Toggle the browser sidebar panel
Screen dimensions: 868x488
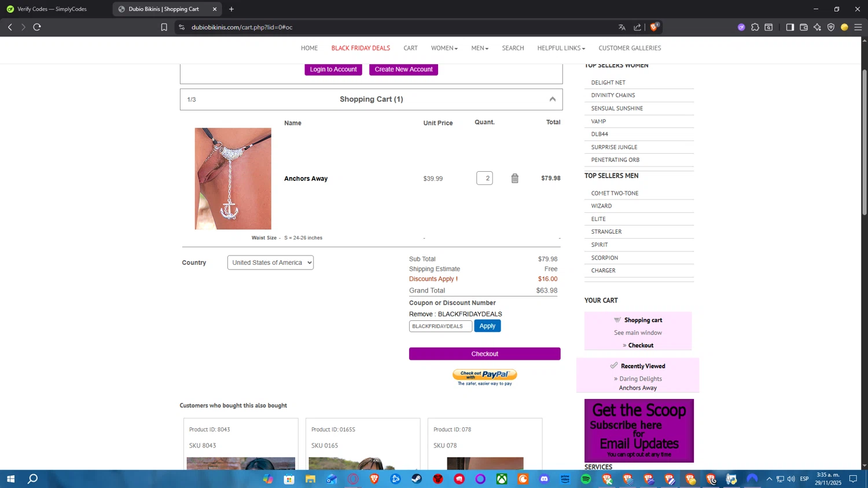click(x=790, y=27)
